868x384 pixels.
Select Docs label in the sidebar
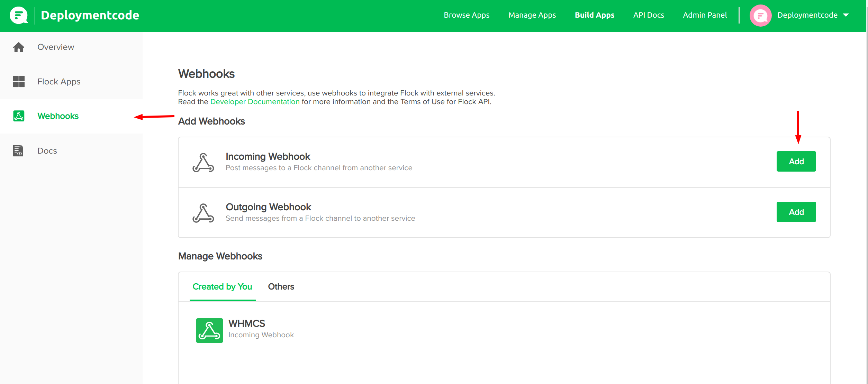pyautogui.click(x=47, y=151)
